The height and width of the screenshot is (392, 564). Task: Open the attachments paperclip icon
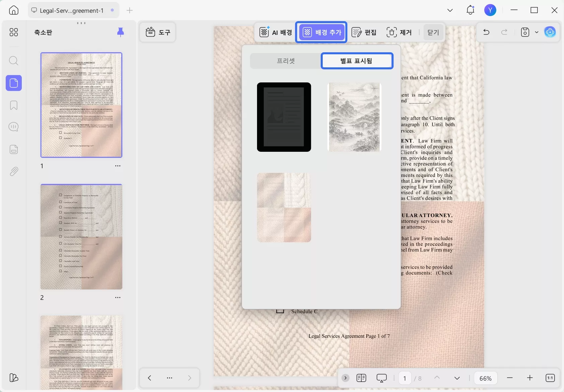click(14, 172)
